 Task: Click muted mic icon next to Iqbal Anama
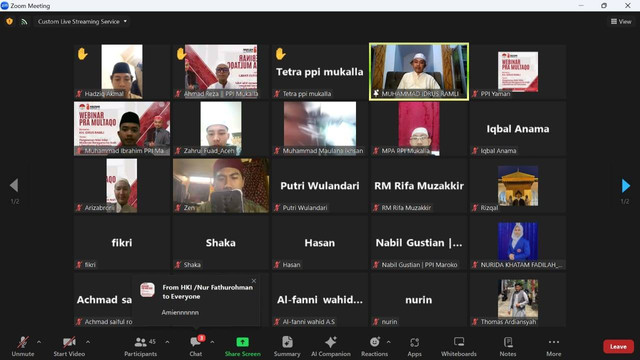coord(475,151)
